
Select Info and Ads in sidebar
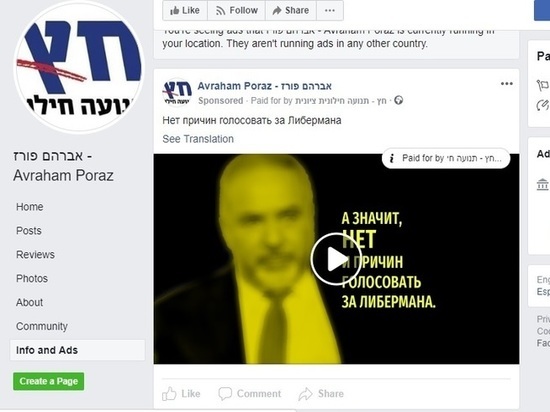click(x=77, y=350)
